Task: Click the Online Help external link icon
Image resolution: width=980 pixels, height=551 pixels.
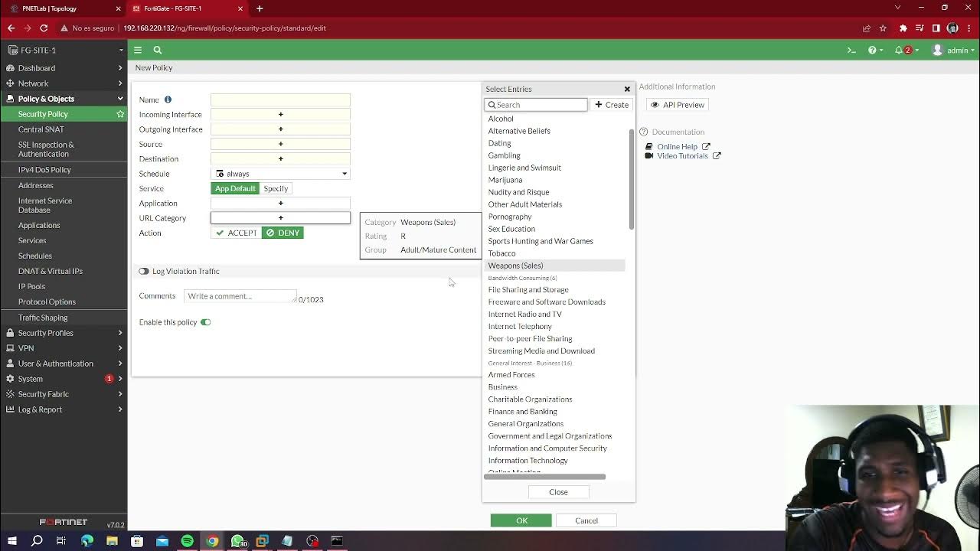Action: click(x=706, y=146)
